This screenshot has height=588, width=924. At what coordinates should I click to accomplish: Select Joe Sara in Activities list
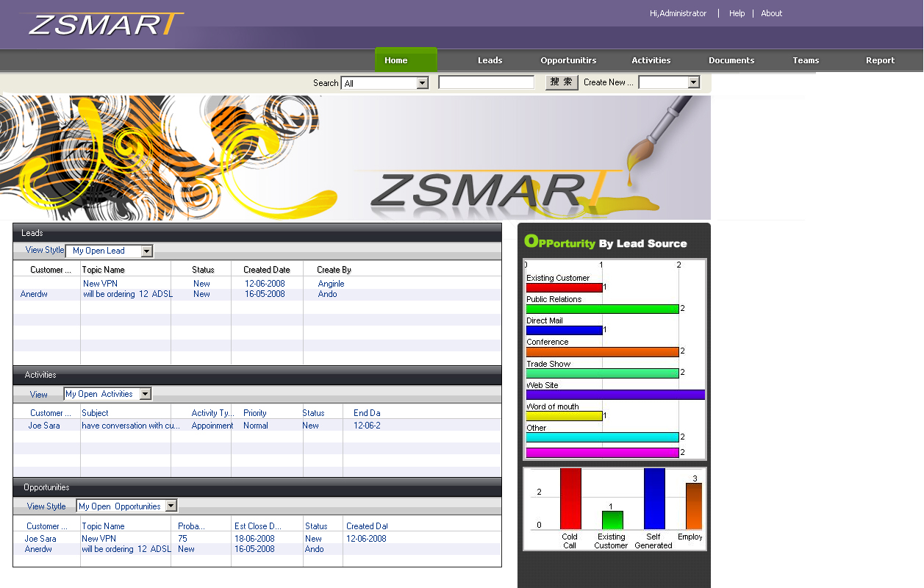pyautogui.click(x=44, y=426)
